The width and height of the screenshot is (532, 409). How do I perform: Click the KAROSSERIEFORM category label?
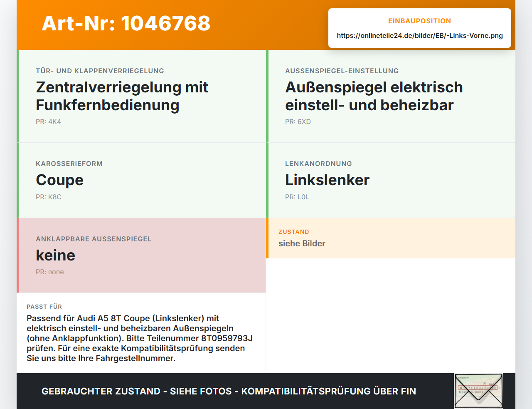69,164
